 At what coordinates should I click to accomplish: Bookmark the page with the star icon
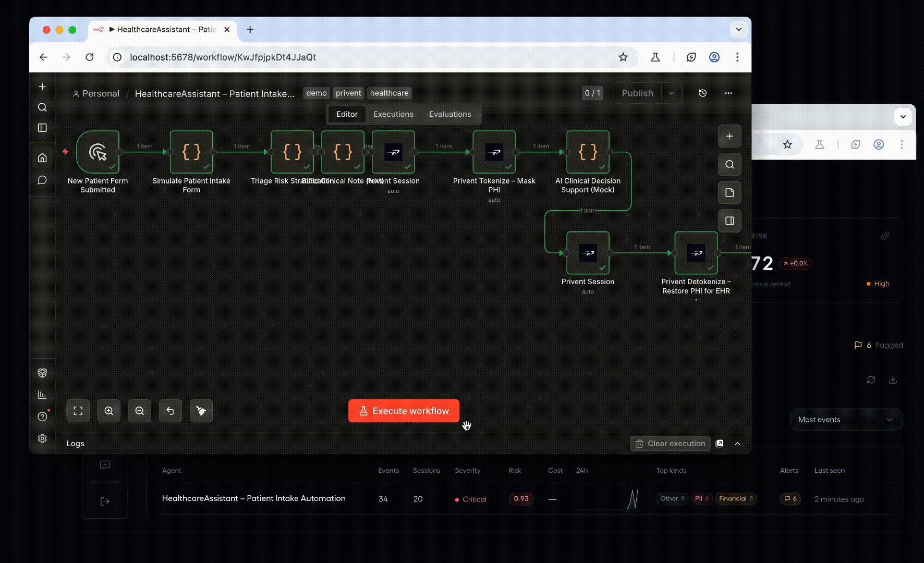pos(623,57)
